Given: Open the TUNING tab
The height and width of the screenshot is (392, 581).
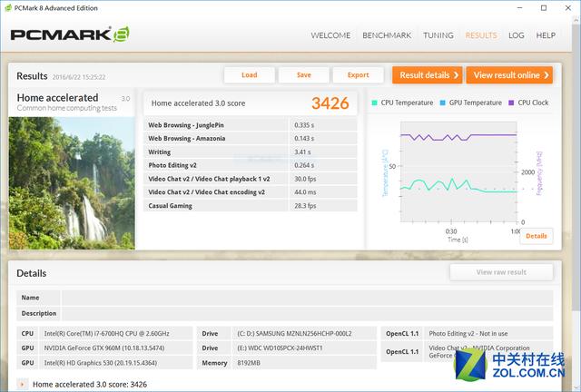Looking at the screenshot, I should [438, 35].
